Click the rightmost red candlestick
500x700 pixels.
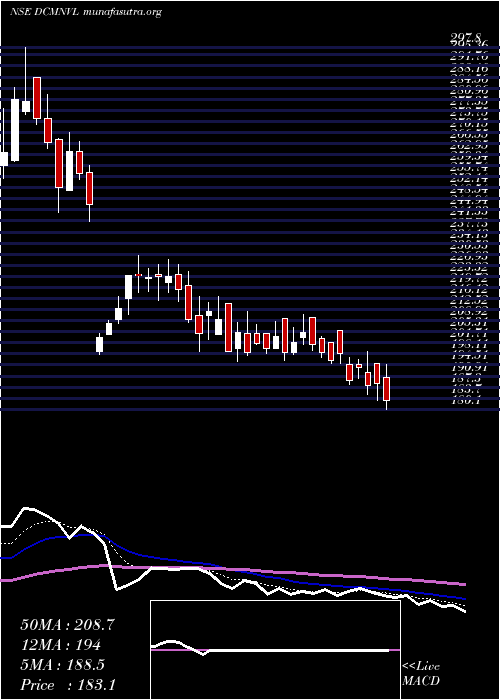point(387,389)
